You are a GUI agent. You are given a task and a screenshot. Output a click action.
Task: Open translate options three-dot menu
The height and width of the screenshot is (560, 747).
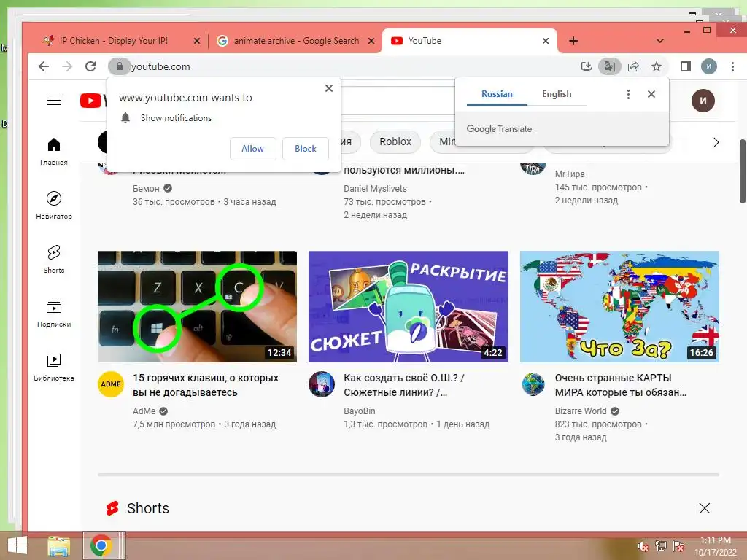(628, 94)
